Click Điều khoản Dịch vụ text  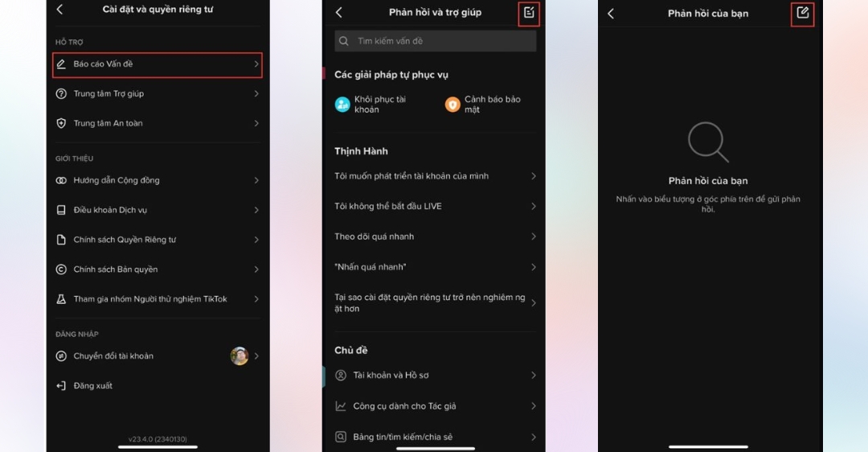(x=110, y=210)
